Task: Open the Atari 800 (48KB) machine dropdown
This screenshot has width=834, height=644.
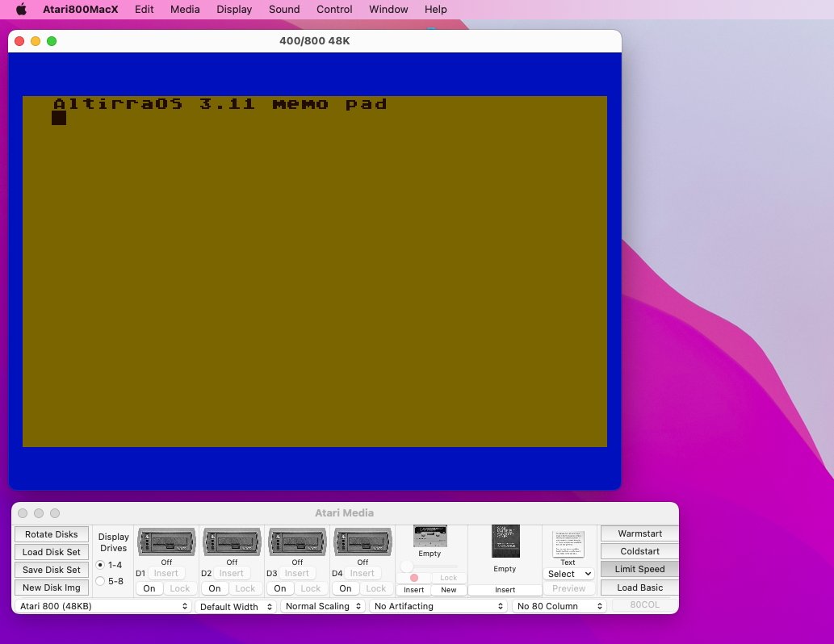Action: point(103,606)
